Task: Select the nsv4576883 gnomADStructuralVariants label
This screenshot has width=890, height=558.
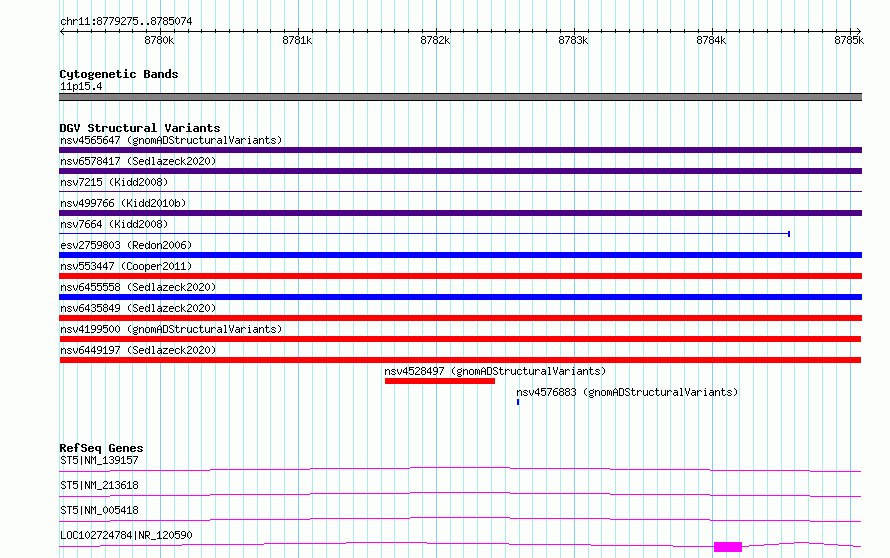Action: 627,392
